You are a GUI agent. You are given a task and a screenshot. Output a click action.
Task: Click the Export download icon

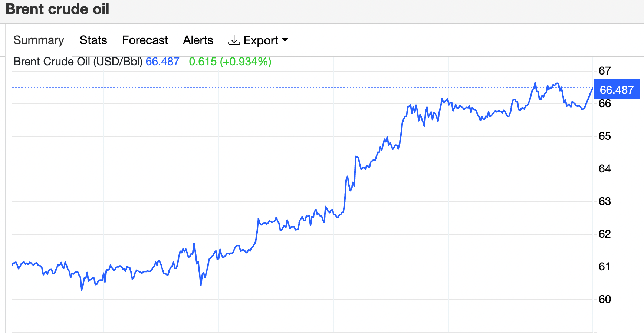tap(234, 40)
